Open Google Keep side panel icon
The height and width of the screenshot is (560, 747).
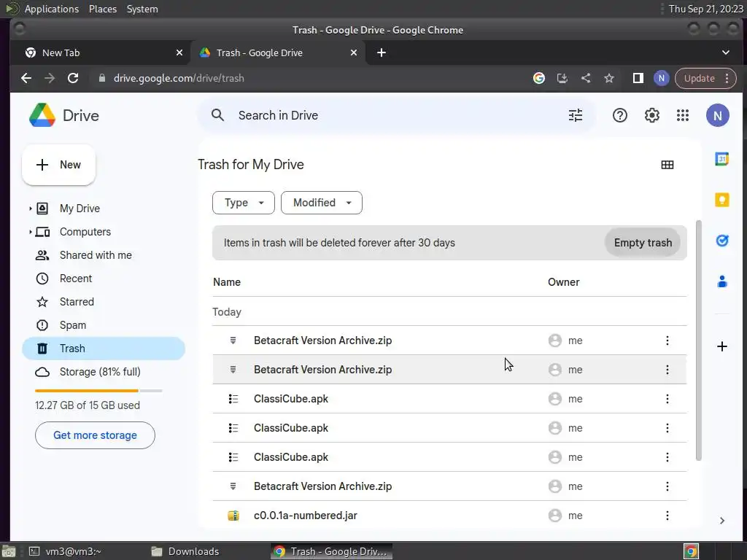tap(722, 200)
